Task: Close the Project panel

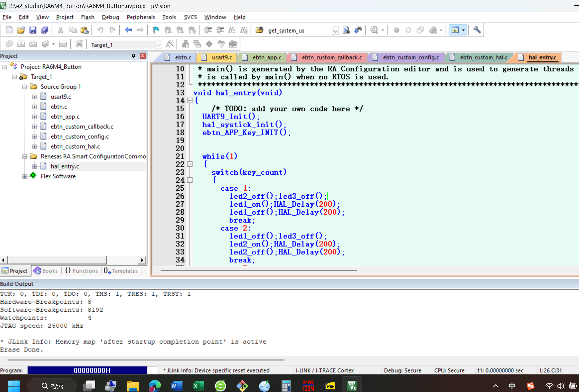Action: click(x=143, y=56)
